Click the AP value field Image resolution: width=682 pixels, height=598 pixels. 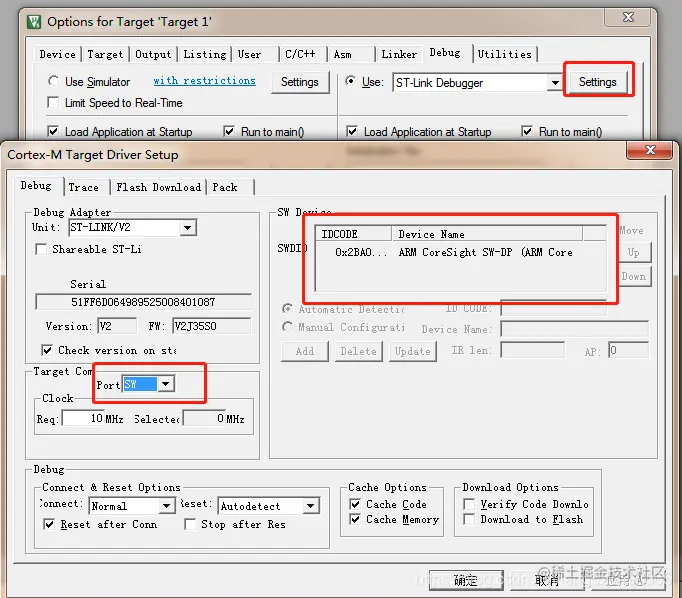pos(628,350)
